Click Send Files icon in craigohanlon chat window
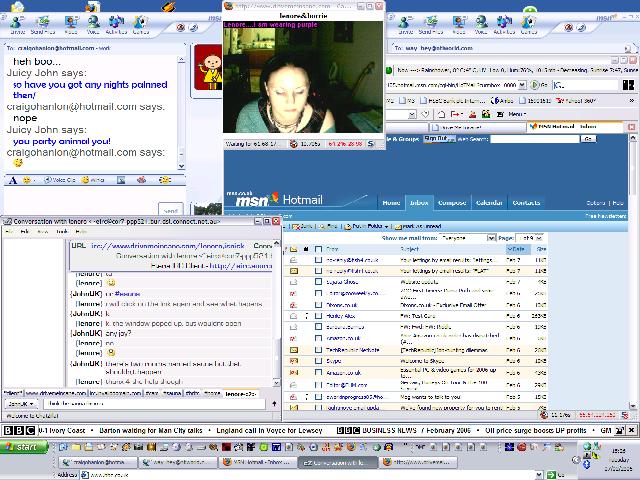640x480 pixels. 42,24
